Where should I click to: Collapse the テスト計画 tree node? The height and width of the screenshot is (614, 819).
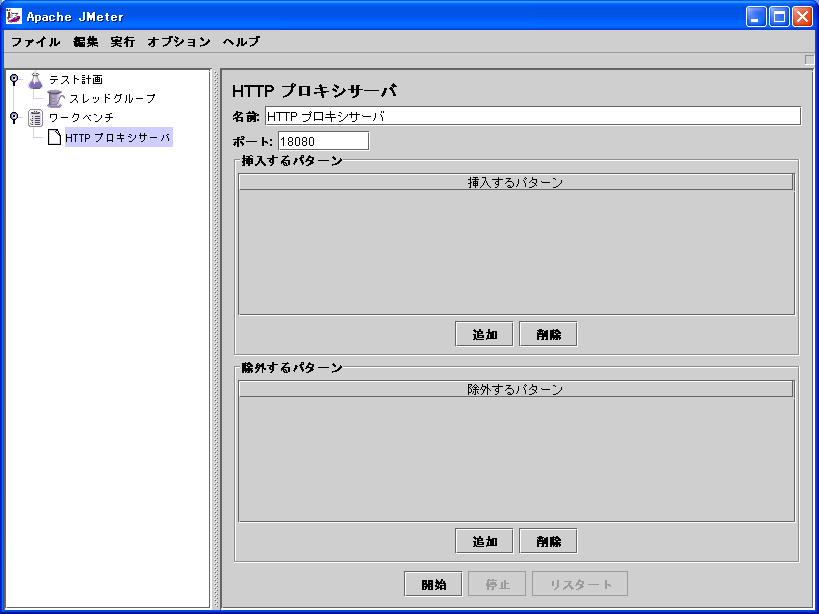tap(14, 79)
